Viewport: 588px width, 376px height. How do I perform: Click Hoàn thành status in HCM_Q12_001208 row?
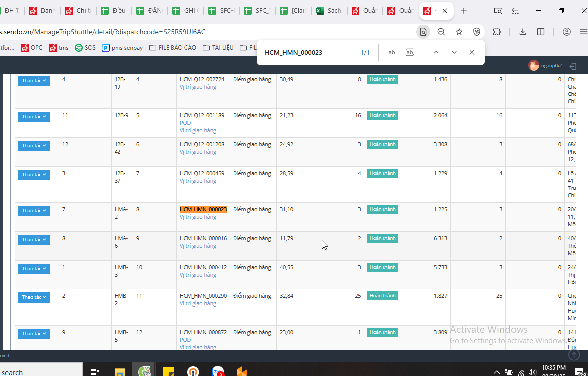(x=382, y=144)
